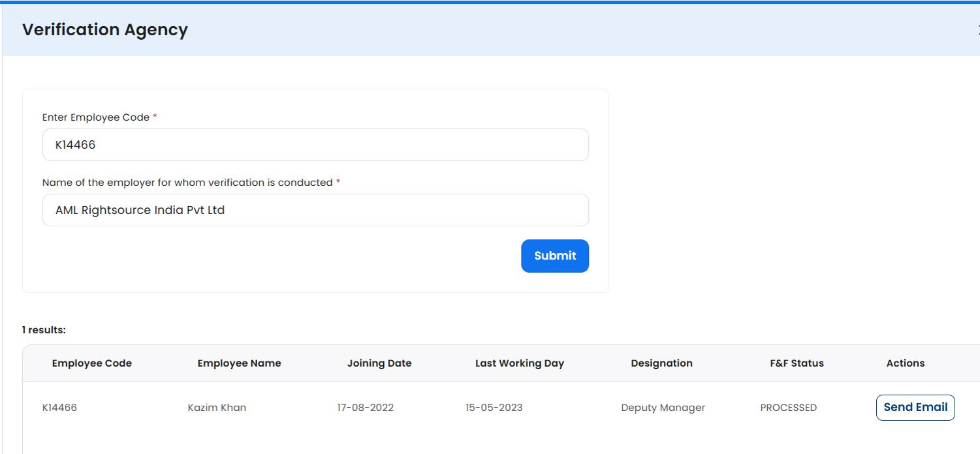This screenshot has width=980, height=454.
Task: Close the Verification Agency panel
Action: (x=977, y=30)
